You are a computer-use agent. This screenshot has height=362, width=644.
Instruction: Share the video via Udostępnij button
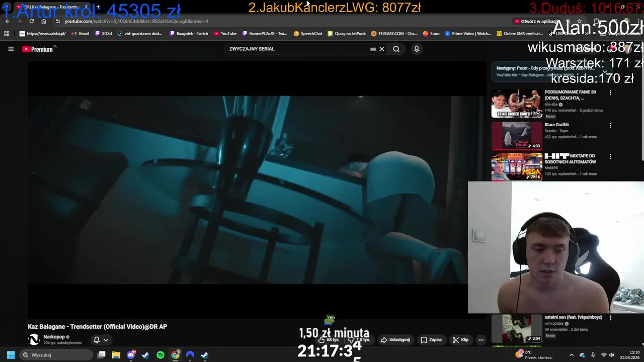pos(395,340)
